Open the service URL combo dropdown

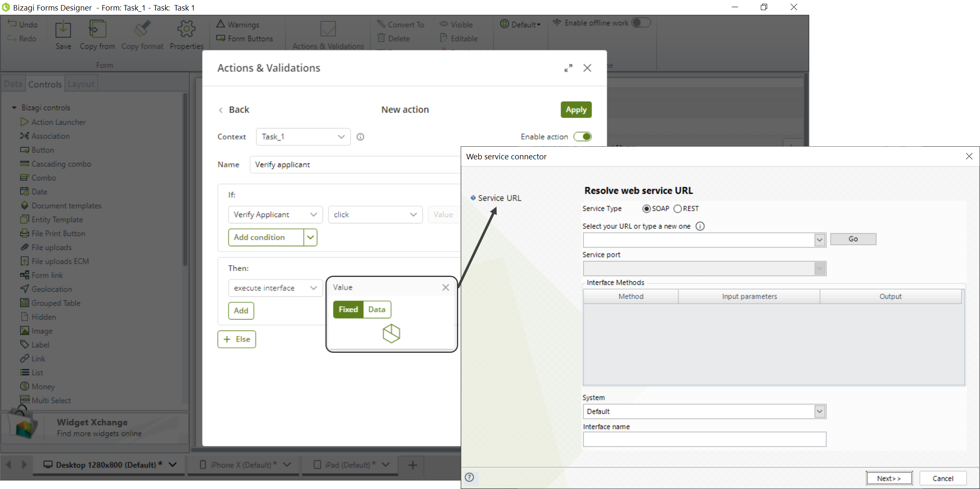pos(819,240)
